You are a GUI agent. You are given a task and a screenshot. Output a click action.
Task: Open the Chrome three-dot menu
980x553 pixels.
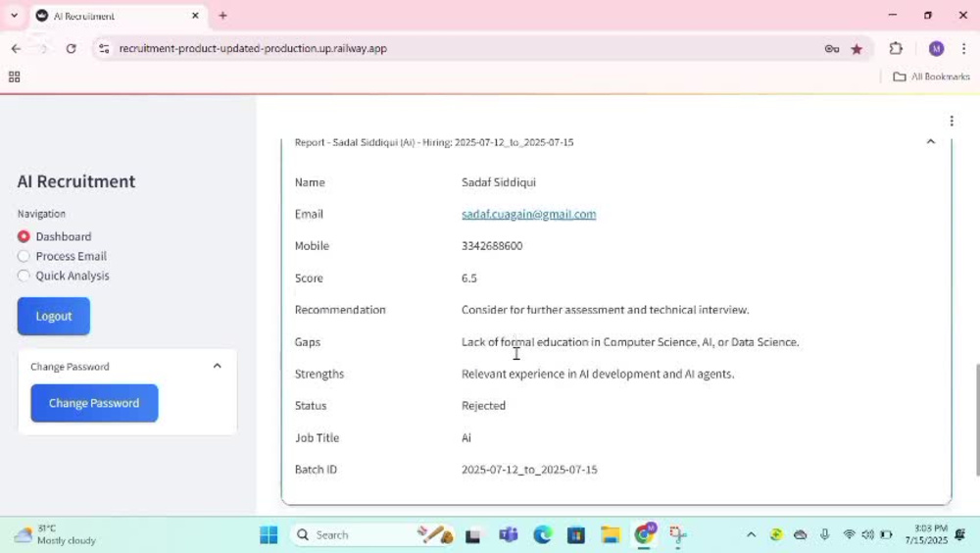(x=963, y=48)
